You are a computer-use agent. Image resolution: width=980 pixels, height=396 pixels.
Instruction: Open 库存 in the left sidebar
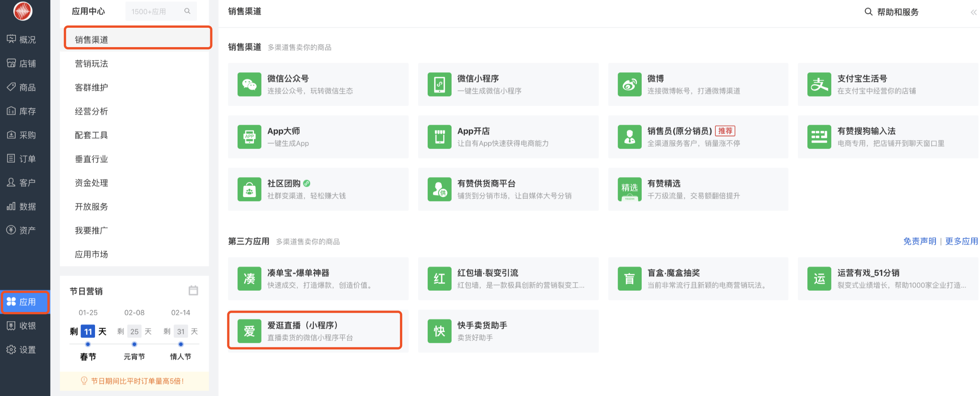[22, 111]
